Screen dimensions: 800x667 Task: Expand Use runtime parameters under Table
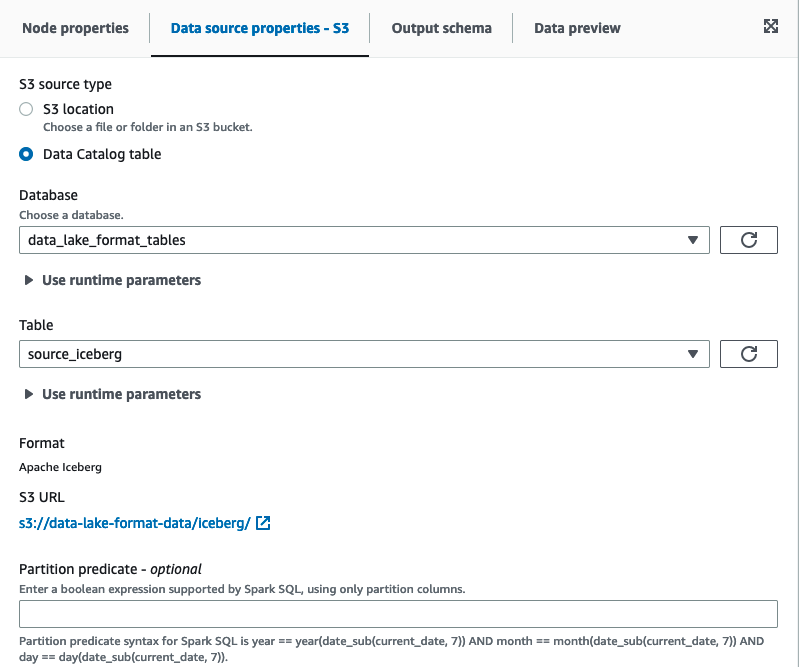point(121,395)
